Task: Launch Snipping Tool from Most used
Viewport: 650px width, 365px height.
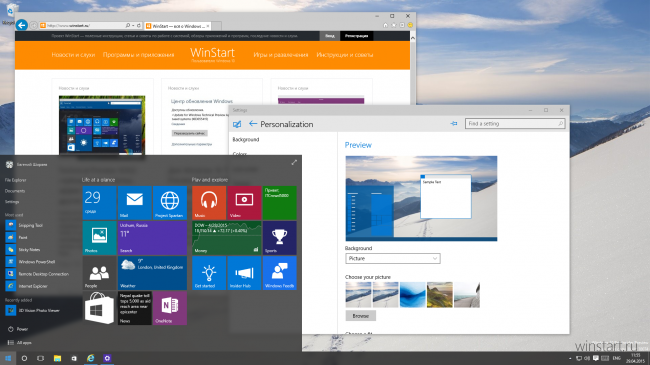Action: pyautogui.click(x=25, y=225)
